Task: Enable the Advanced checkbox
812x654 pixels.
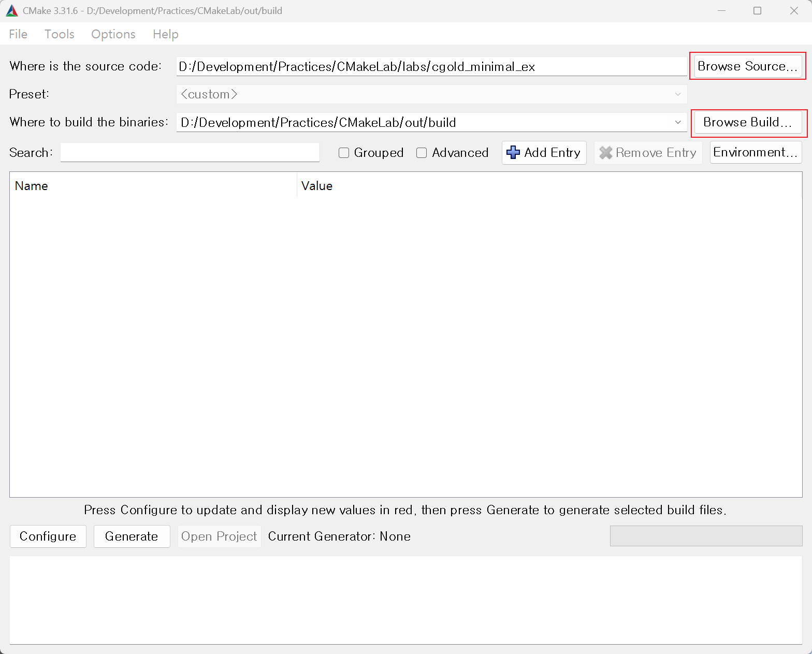Action: click(x=422, y=153)
